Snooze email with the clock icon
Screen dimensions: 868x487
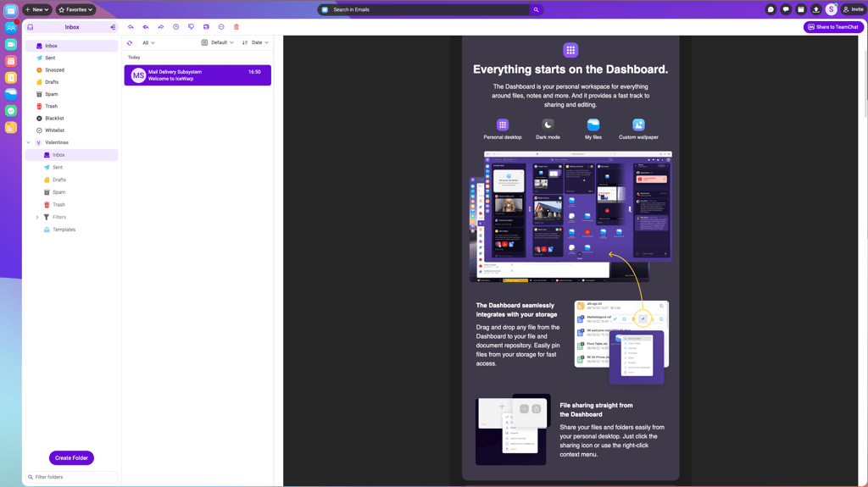176,26
